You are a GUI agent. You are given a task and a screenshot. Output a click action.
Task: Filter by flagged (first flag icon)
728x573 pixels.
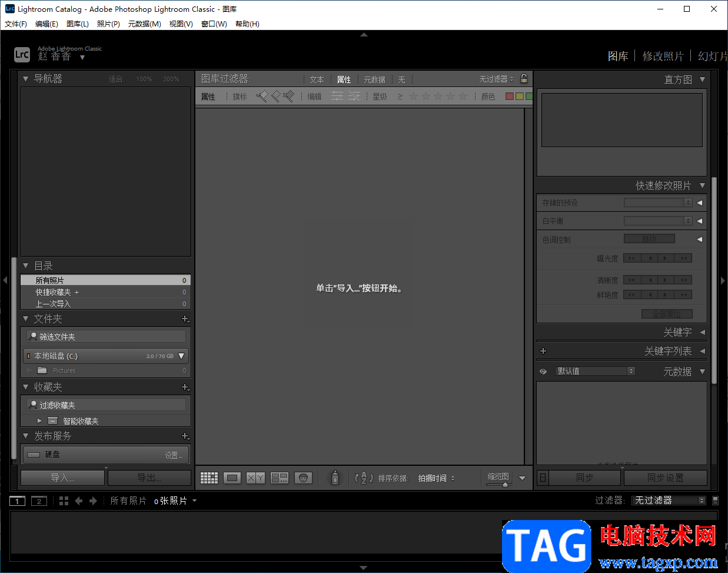pyautogui.click(x=261, y=96)
